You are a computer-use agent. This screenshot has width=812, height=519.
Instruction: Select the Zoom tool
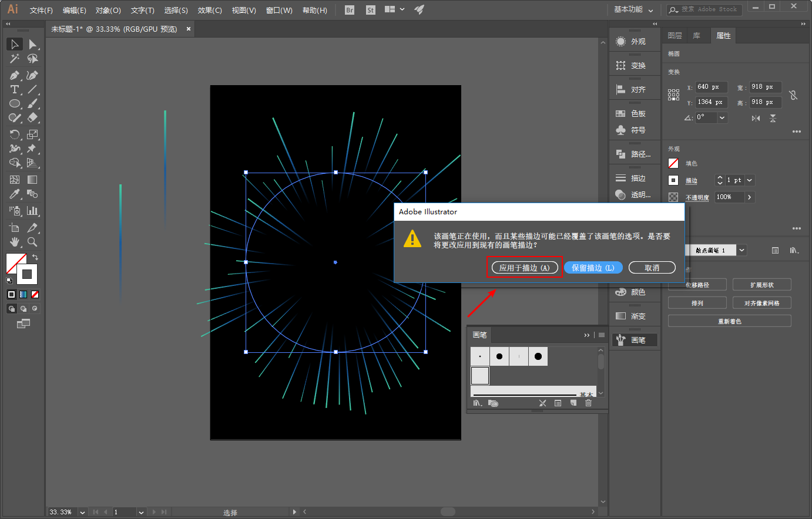32,242
